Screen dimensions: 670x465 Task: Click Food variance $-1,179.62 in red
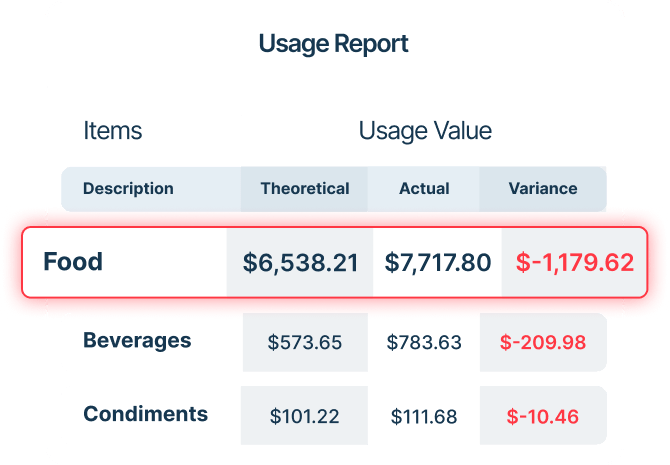(575, 263)
